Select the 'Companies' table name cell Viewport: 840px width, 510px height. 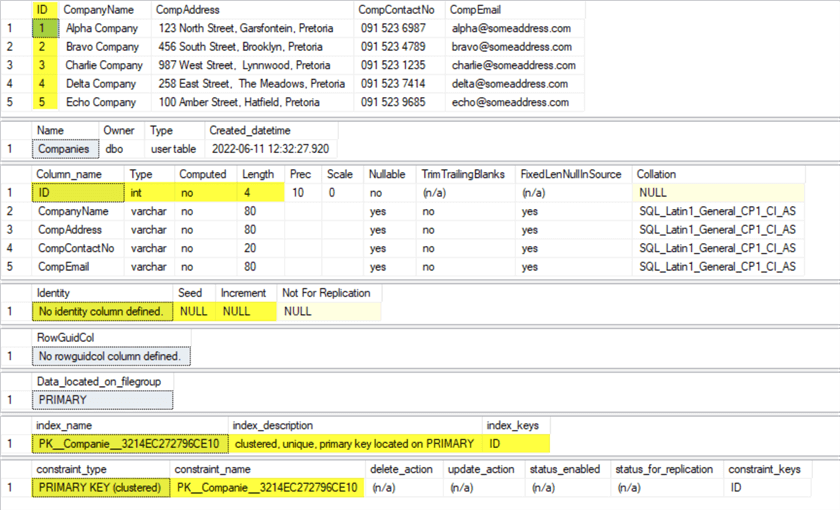click(65, 149)
